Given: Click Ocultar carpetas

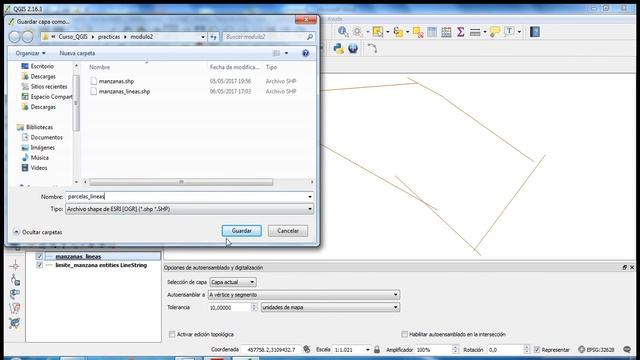Looking at the screenshot, I should pos(38,232).
